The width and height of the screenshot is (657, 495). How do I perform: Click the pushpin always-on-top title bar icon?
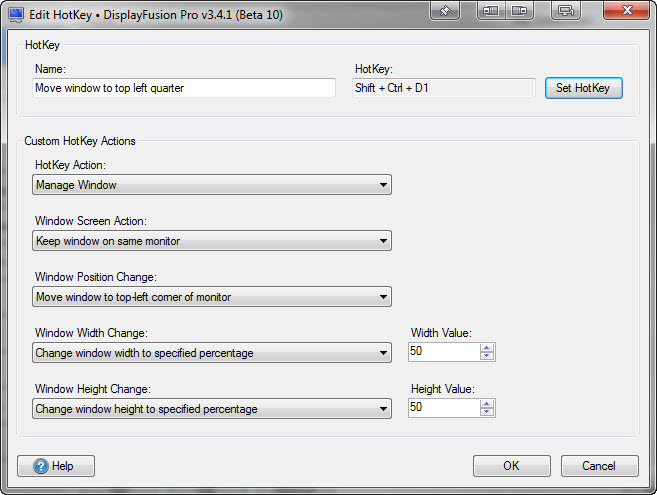(x=445, y=10)
